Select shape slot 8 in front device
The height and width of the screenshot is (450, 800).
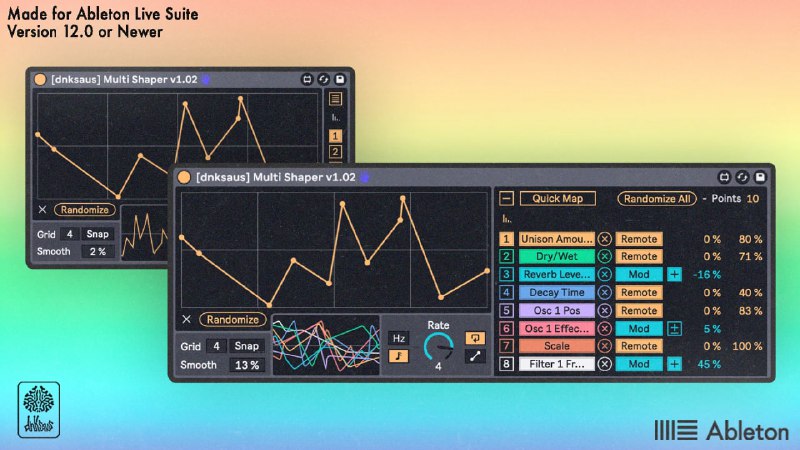tap(506, 364)
